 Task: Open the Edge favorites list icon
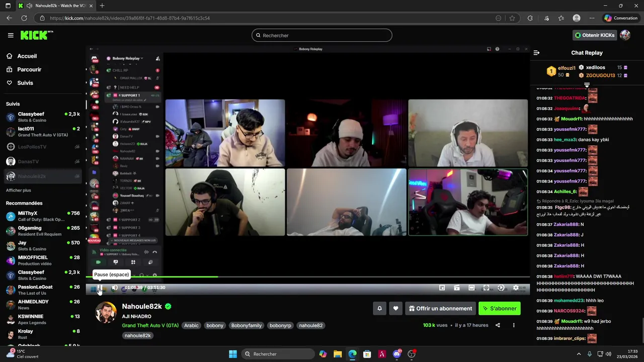tap(561, 18)
